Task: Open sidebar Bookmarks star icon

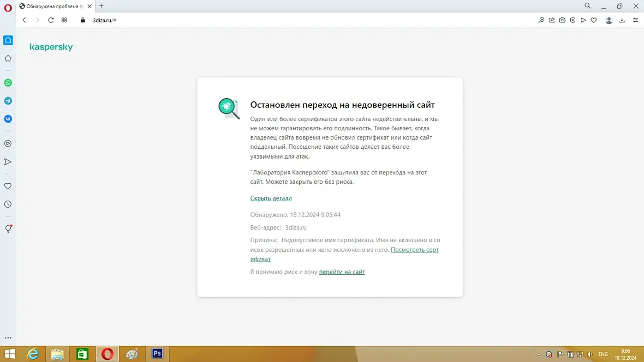Action: [x=8, y=58]
